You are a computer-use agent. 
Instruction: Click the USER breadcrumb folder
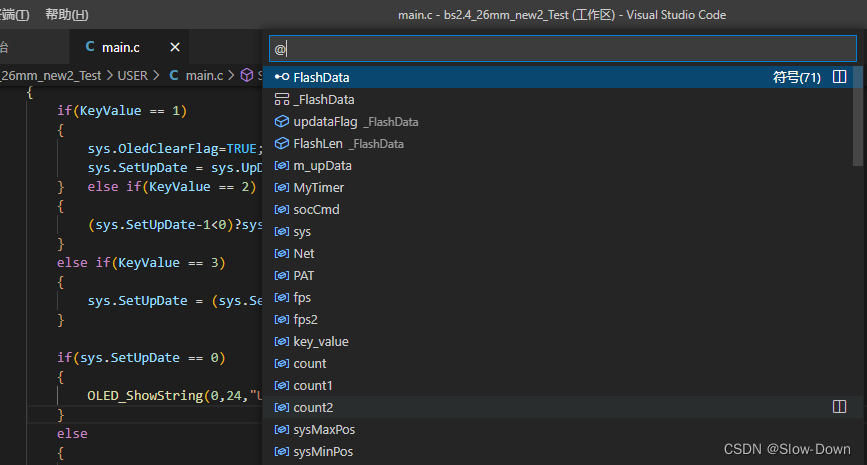tap(132, 75)
